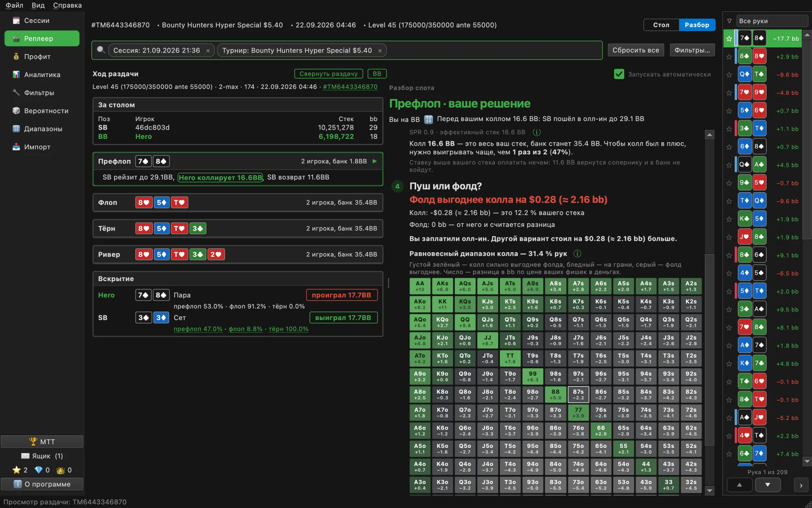
Task: Expand hands panel with chevron button
Action: [801, 486]
